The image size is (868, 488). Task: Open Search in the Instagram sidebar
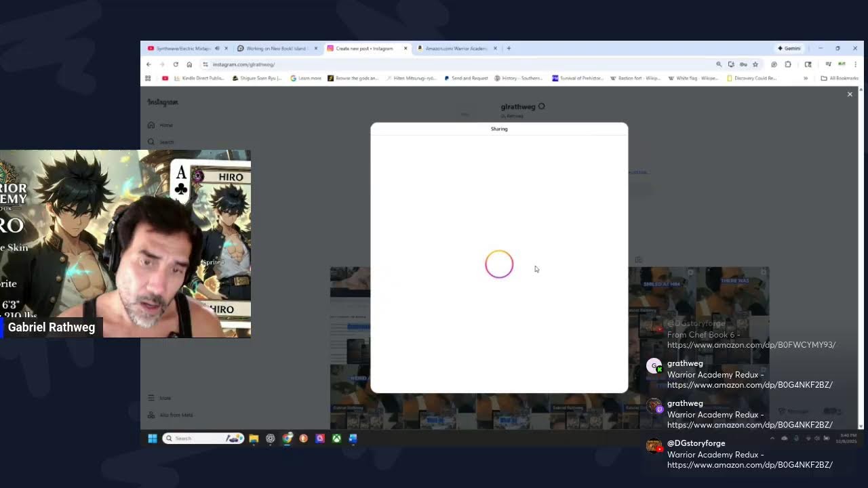[160, 142]
